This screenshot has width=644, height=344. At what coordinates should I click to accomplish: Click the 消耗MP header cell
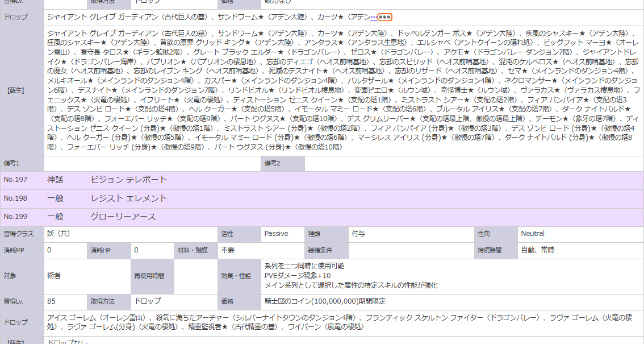(x=22, y=250)
